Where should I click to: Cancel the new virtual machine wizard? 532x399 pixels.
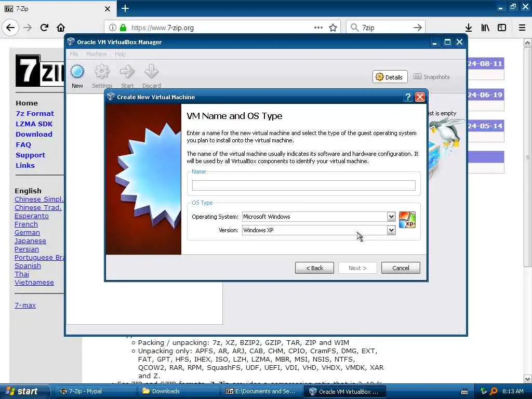401,268
